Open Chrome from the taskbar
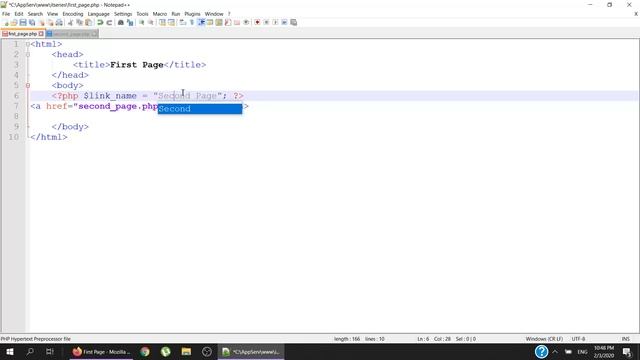Screen dimensions: 640x360 click(x=145, y=351)
